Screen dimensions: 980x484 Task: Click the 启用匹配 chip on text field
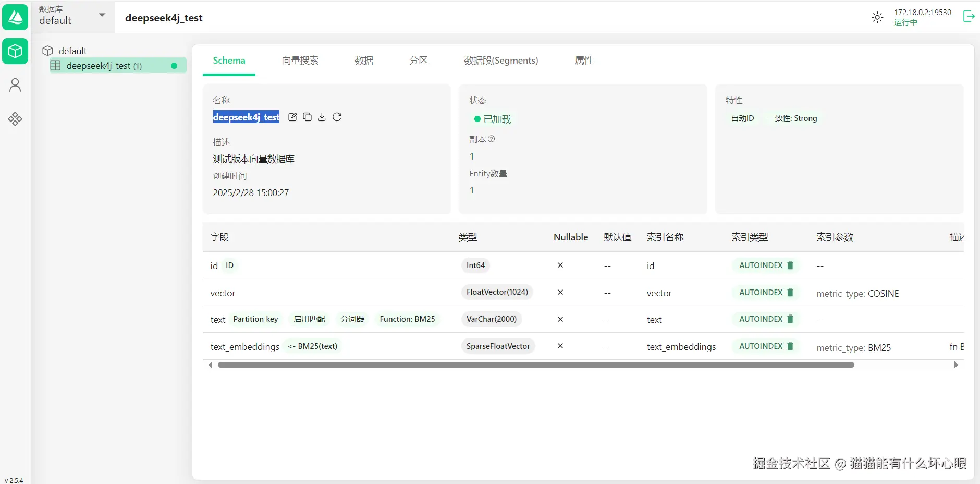click(x=309, y=319)
